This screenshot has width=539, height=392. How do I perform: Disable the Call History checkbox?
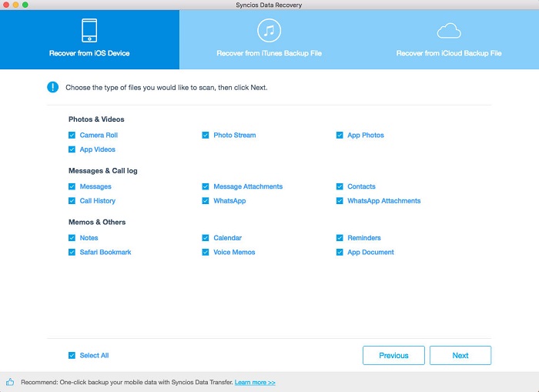(72, 201)
